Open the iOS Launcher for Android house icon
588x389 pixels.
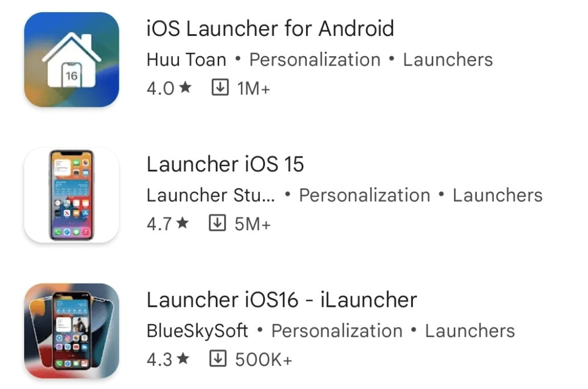tap(72, 60)
